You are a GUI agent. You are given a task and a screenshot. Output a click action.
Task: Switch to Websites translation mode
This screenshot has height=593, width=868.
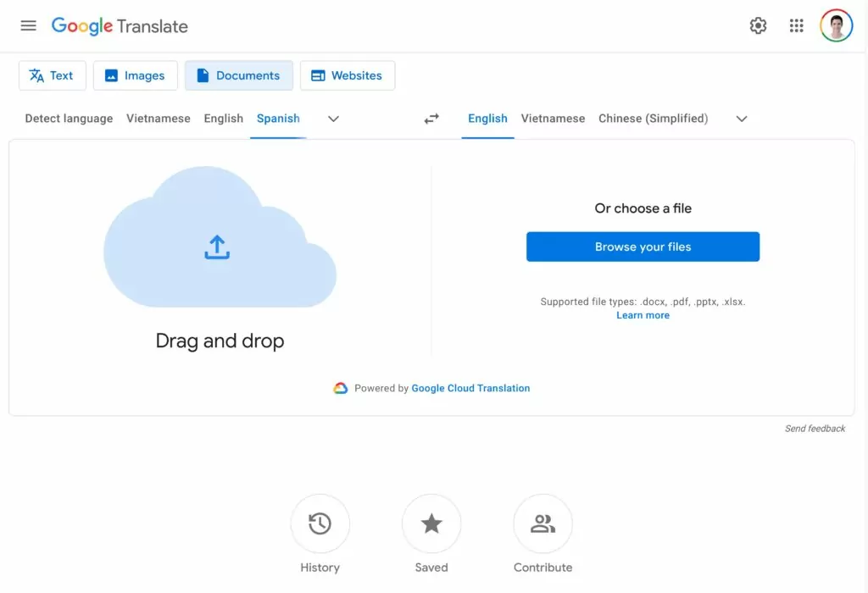[347, 75]
